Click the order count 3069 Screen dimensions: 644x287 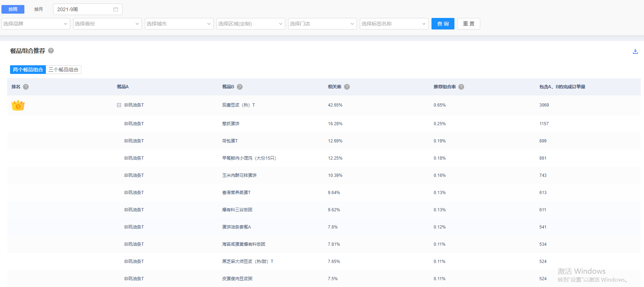(x=544, y=105)
